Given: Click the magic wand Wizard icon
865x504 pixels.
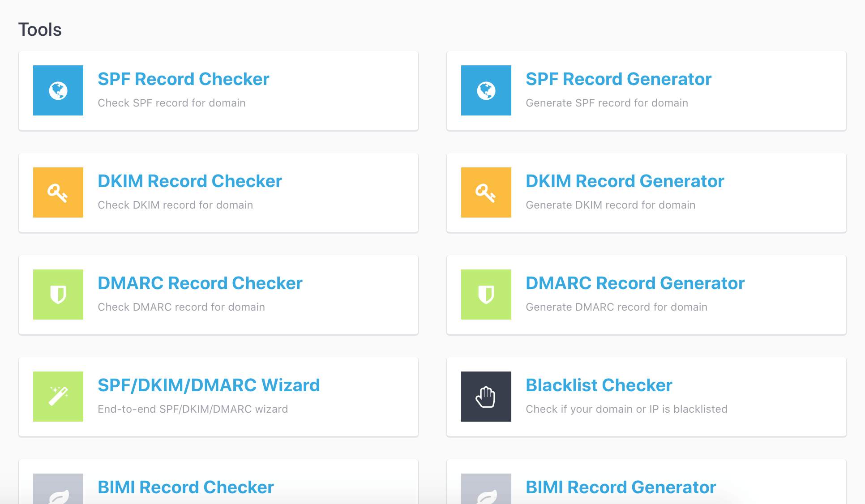Looking at the screenshot, I should point(58,397).
